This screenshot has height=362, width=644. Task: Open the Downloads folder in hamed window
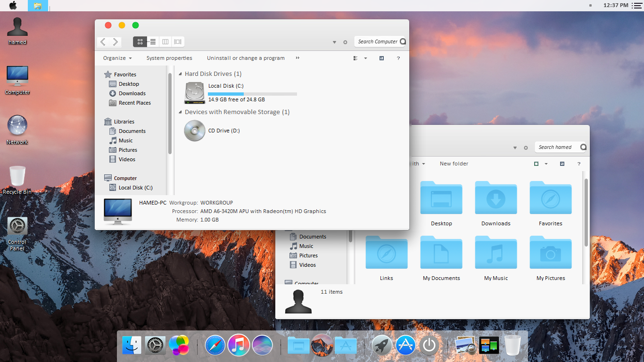pyautogui.click(x=496, y=204)
